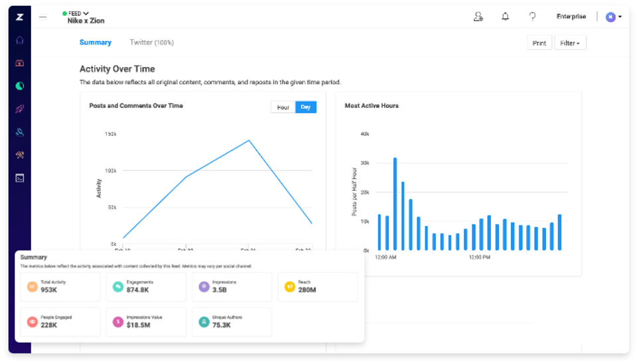Click the Z logo in the sidebar
The image size is (637, 364).
pyautogui.click(x=20, y=17)
